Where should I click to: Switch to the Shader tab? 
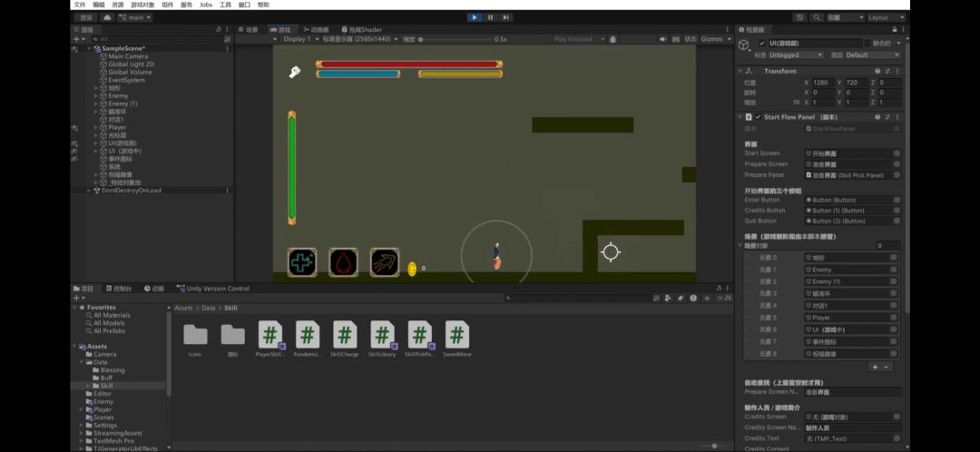pos(362,29)
